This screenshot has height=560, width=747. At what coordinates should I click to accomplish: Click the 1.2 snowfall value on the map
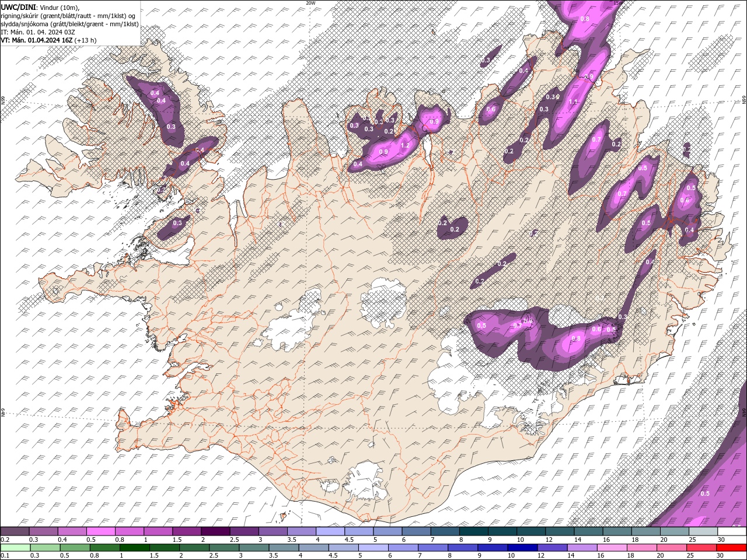point(405,145)
